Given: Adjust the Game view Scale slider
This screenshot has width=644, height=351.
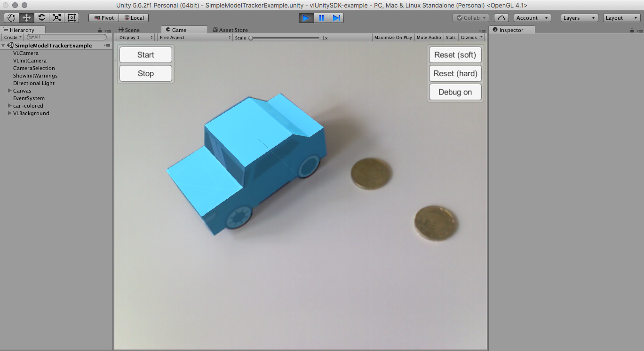Looking at the screenshot, I should point(284,38).
